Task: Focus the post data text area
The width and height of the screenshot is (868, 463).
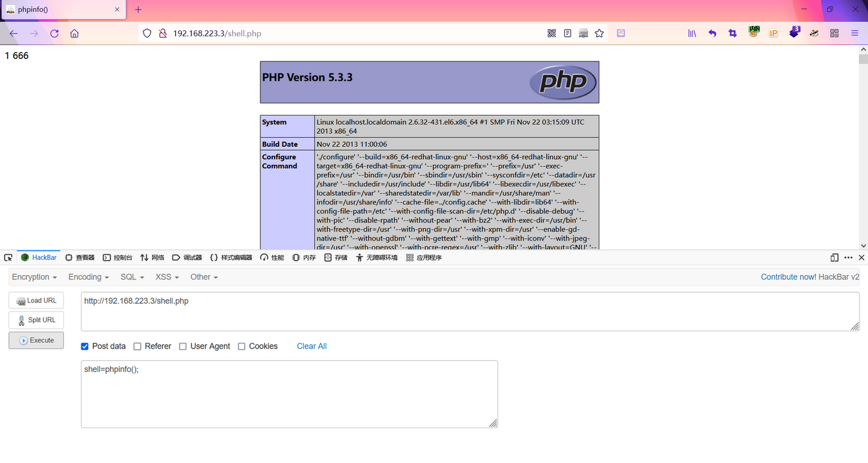Action: (290, 394)
